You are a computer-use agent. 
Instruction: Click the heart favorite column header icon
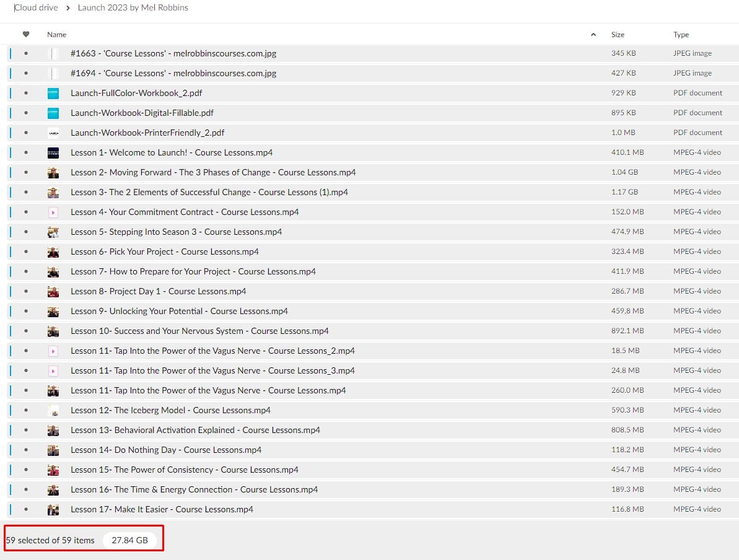point(26,35)
